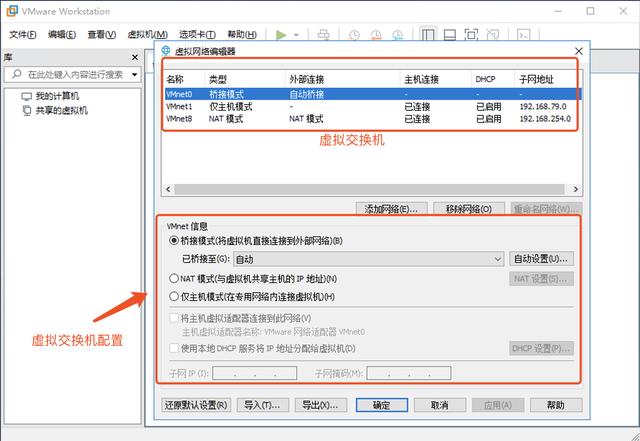Open the 选项卡(T) menu
The height and width of the screenshot is (441, 640).
tap(197, 35)
